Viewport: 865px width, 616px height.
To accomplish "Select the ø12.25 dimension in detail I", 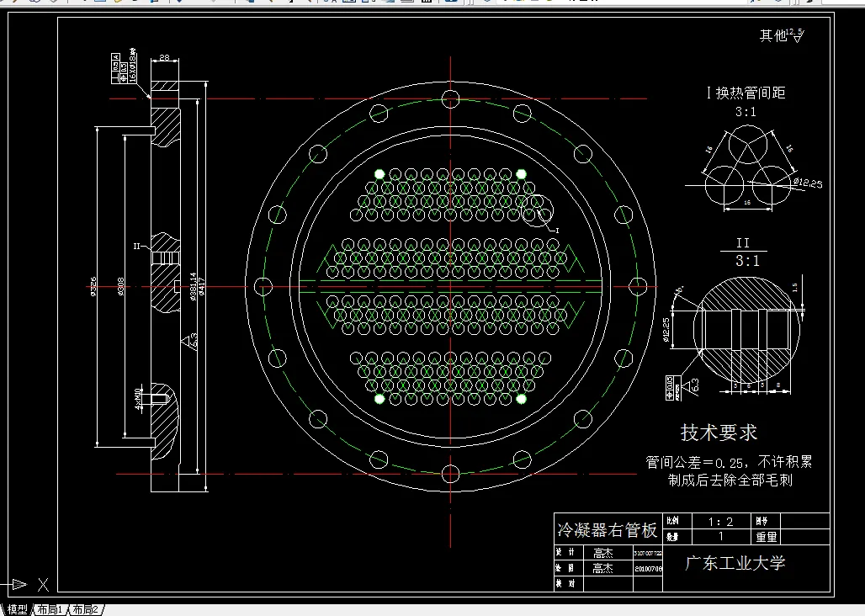I will pyautogui.click(x=808, y=183).
